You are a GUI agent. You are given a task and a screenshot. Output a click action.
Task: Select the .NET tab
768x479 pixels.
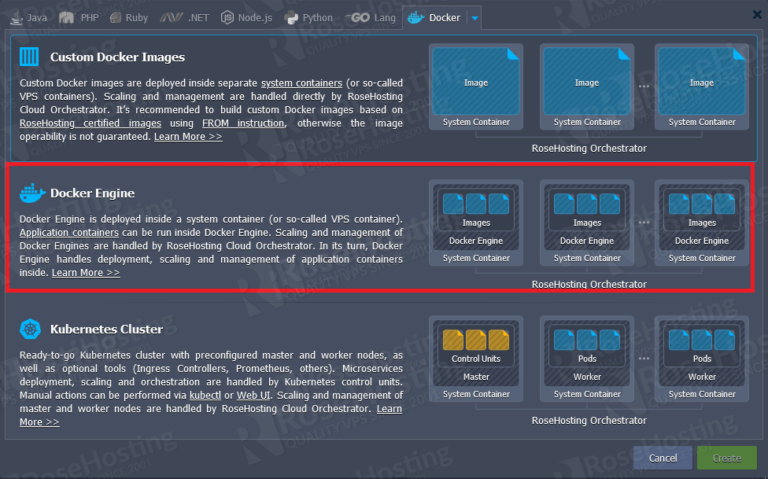pos(184,18)
